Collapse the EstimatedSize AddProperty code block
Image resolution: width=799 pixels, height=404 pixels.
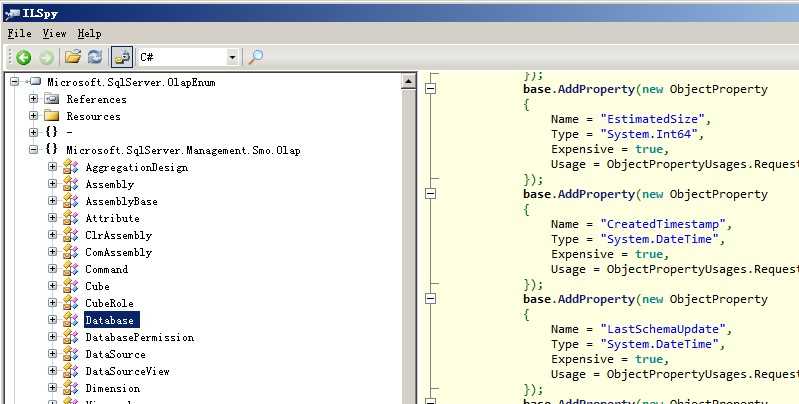[x=431, y=88]
